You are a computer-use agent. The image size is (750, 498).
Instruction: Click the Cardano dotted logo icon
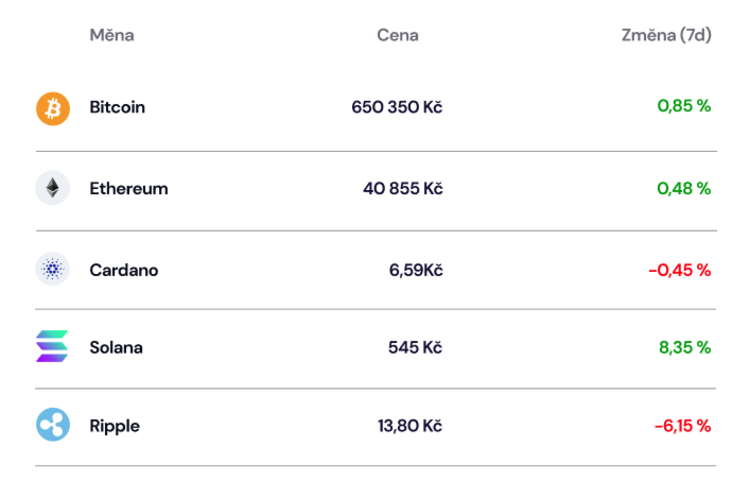(x=52, y=269)
